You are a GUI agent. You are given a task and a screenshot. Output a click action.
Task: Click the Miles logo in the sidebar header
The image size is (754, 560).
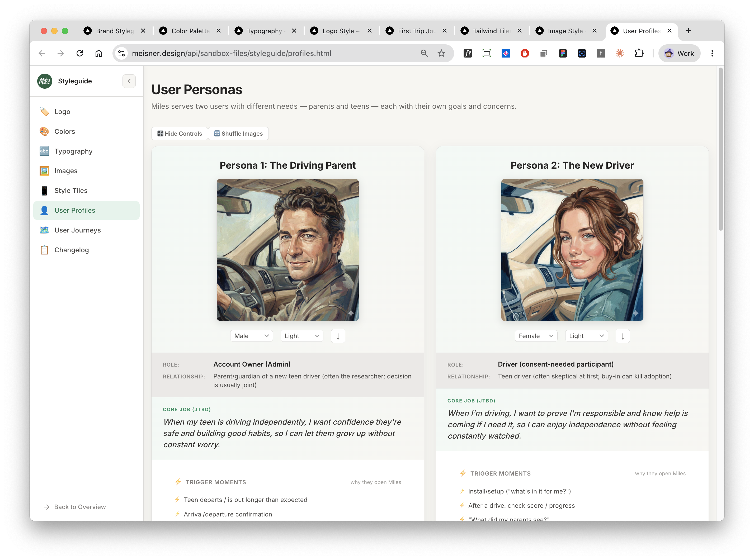(45, 81)
